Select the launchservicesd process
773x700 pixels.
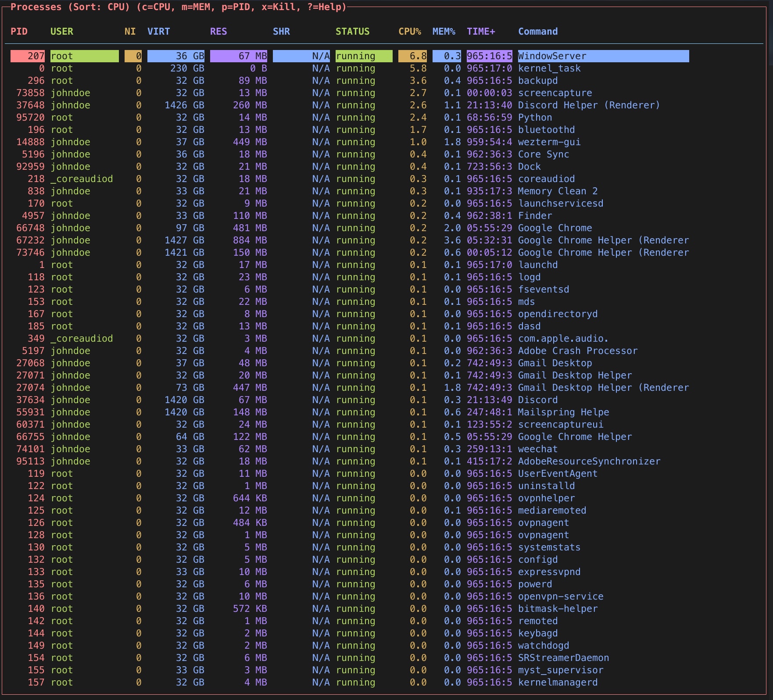tap(350, 204)
